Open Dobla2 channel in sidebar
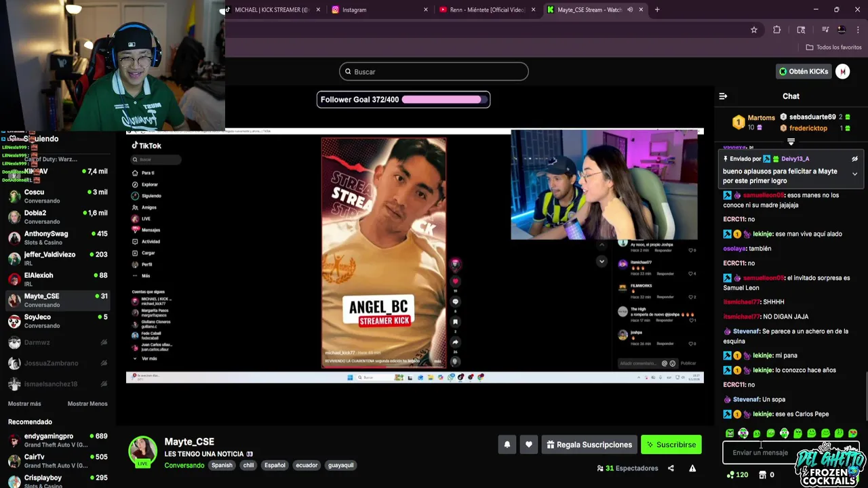 (x=58, y=217)
